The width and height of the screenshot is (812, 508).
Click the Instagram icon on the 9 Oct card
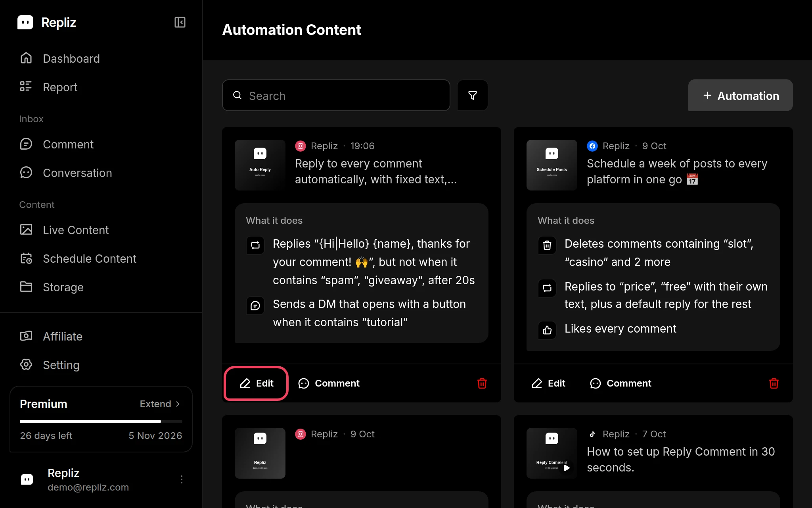point(301,434)
